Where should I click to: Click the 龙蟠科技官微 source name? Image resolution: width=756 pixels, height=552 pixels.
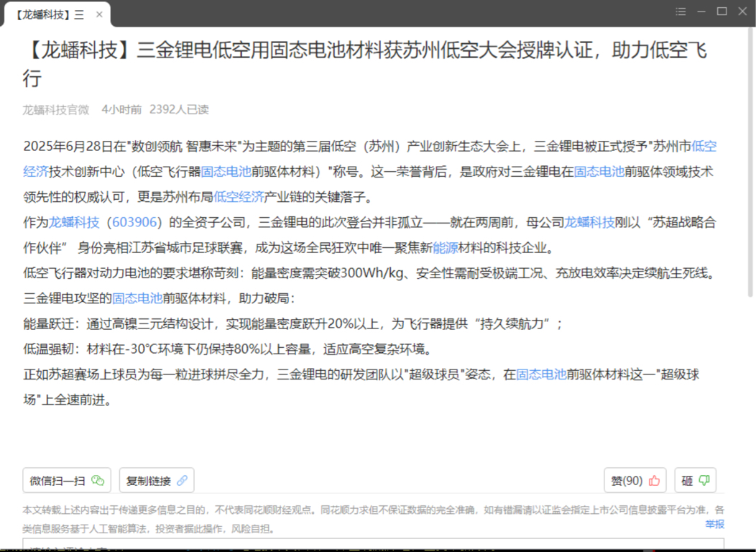tap(56, 110)
